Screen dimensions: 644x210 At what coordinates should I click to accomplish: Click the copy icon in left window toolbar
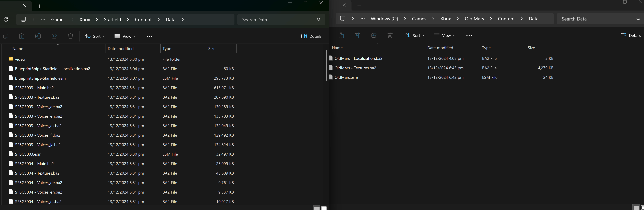(6, 36)
